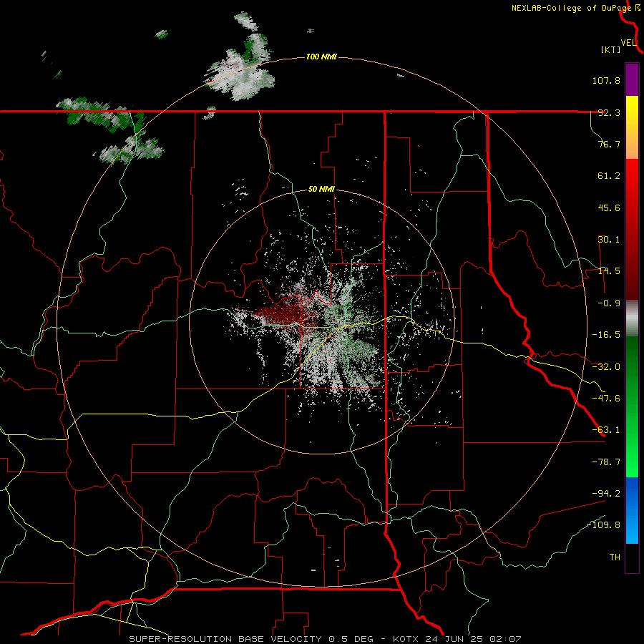
Task: Select the 92.3 scale value
Action: coord(609,112)
